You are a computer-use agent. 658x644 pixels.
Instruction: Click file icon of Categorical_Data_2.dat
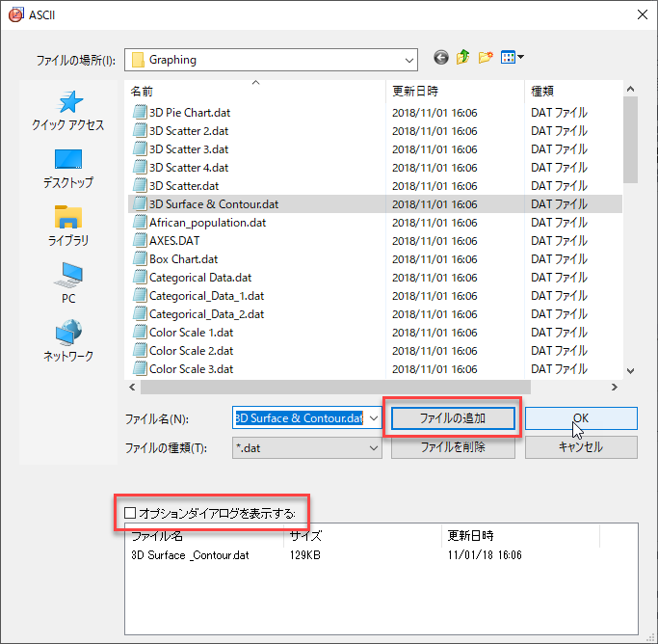[x=140, y=314]
